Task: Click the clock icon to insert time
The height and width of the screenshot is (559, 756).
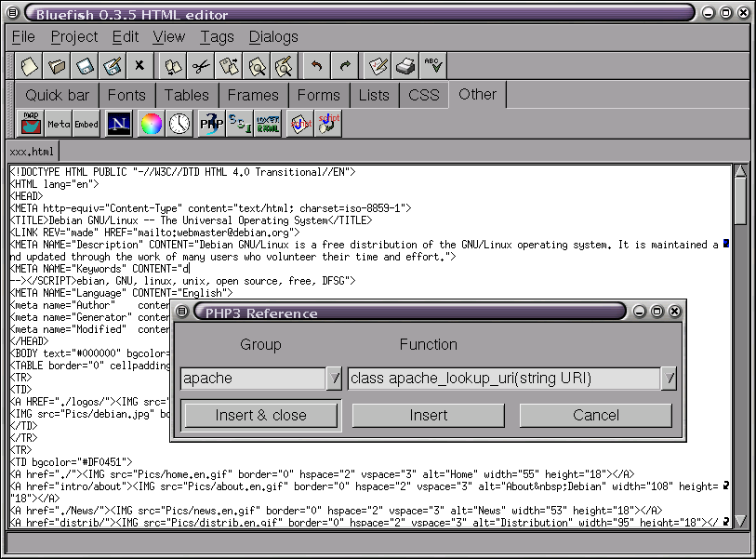Action: pyautogui.click(x=179, y=124)
